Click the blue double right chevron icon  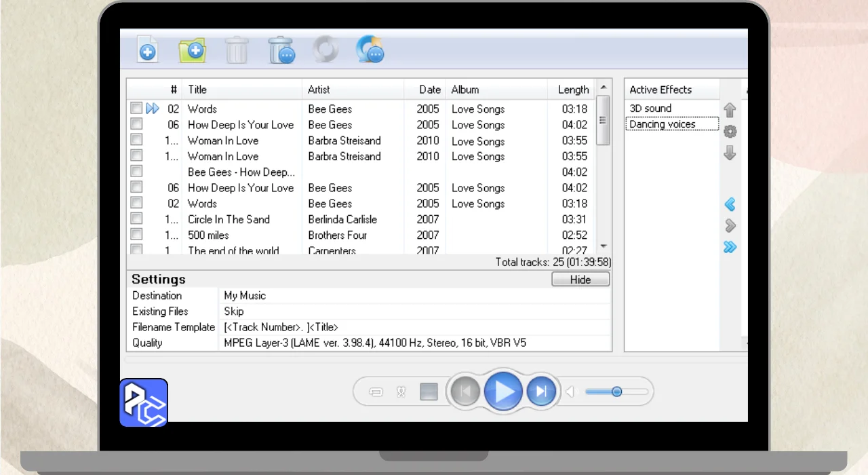(x=730, y=247)
